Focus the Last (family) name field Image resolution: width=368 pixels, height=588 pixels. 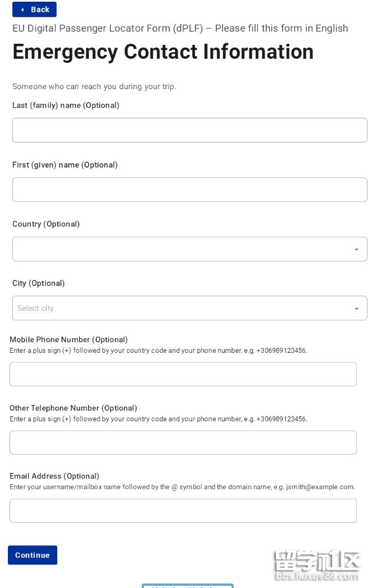(x=189, y=130)
